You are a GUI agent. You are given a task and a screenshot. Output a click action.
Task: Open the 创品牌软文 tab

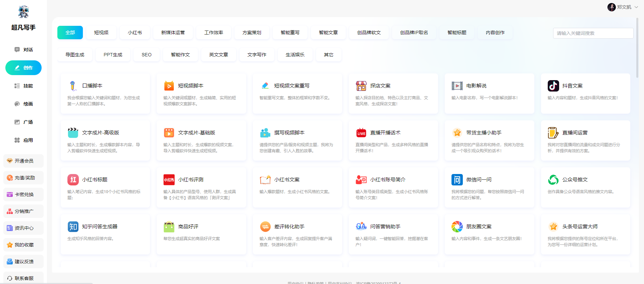click(x=369, y=33)
